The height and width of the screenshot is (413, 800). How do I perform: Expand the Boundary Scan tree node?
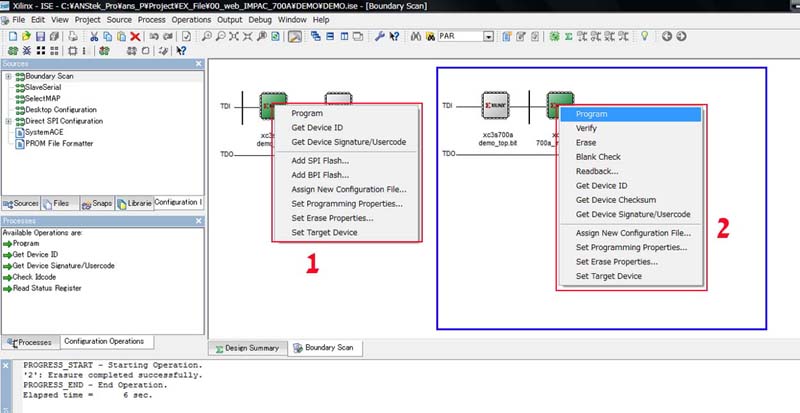[x=8, y=76]
